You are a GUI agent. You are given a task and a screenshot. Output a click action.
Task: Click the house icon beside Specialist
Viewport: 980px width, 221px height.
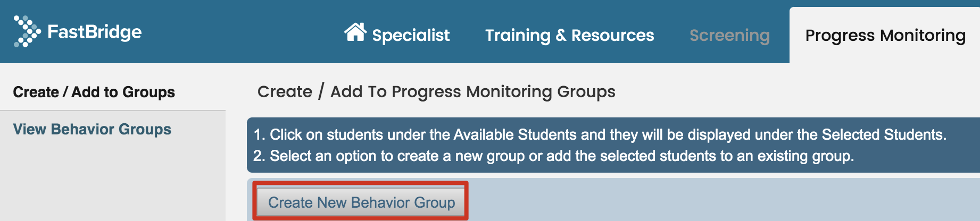coord(355,32)
